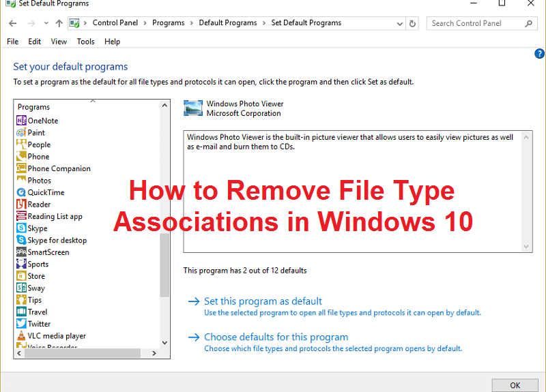The width and height of the screenshot is (546, 392).
Task: Select the SmartScreen icon
Action: 21,252
